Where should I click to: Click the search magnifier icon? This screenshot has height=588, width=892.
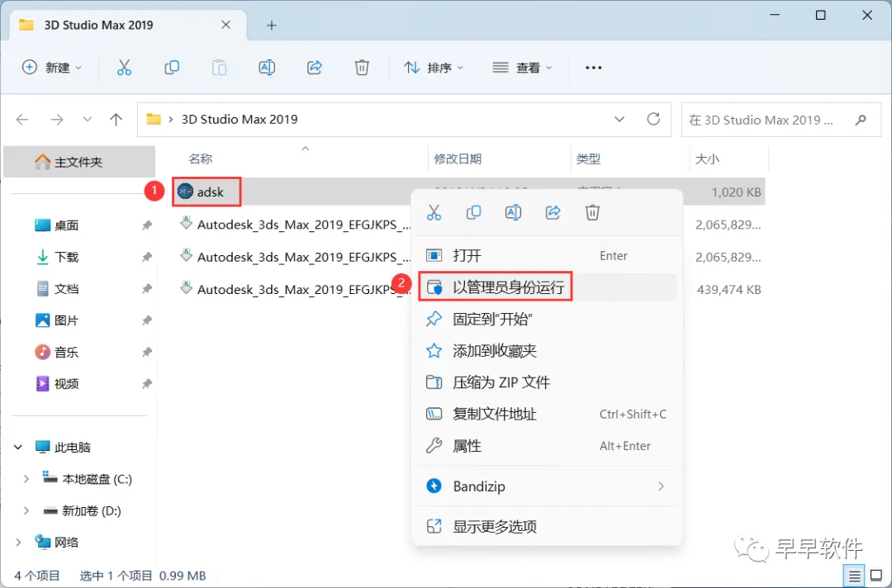861,120
